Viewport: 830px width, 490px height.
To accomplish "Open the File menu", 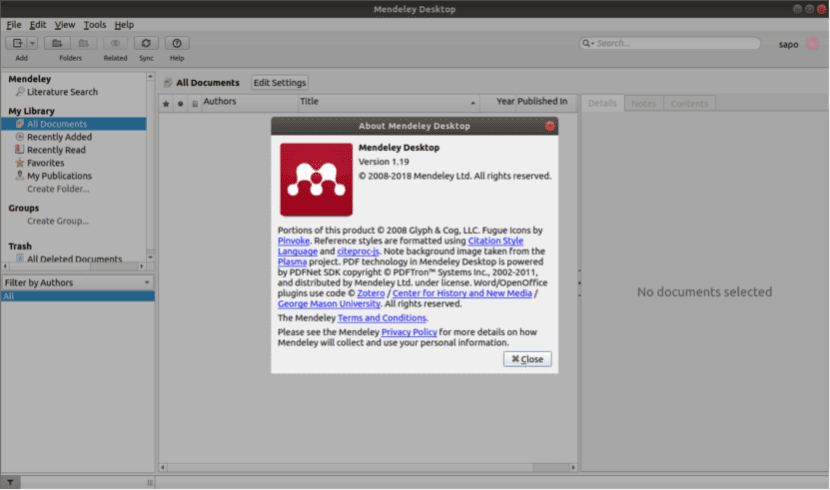I will coord(14,25).
